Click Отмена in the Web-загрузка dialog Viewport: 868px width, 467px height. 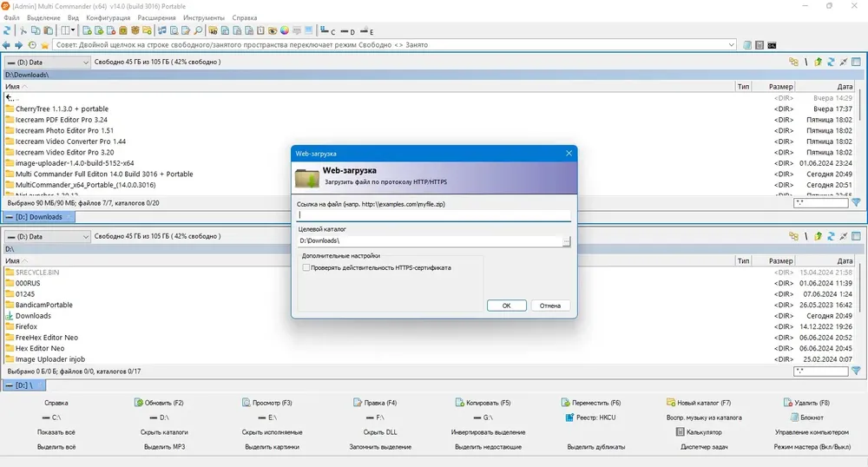550,306
